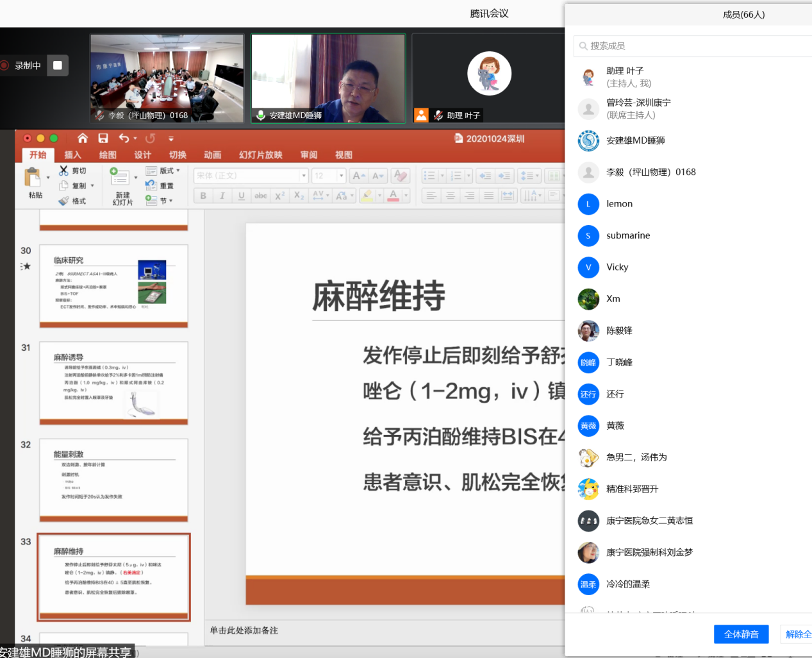
Task: Cut selection with the 剪切 scissors icon
Action: [x=63, y=171]
